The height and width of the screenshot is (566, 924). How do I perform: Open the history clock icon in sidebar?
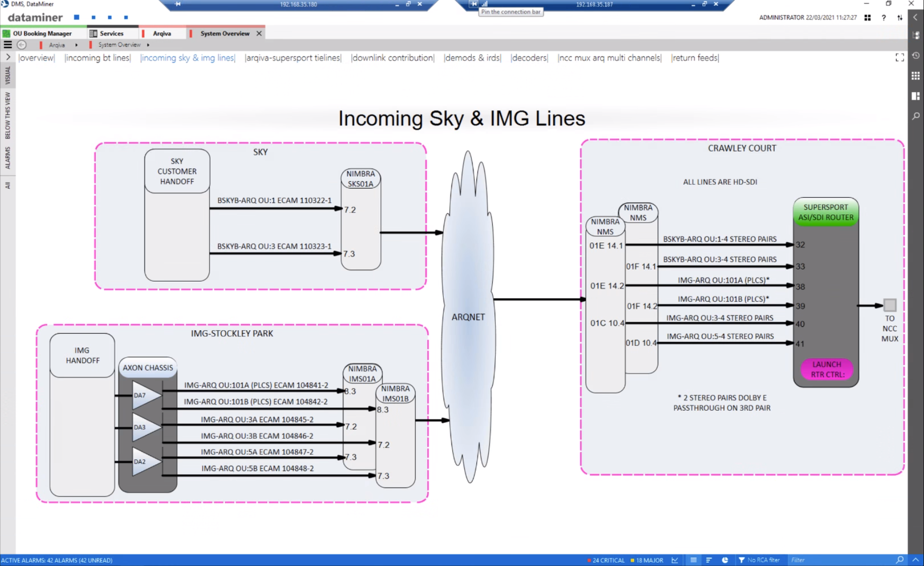click(x=915, y=56)
